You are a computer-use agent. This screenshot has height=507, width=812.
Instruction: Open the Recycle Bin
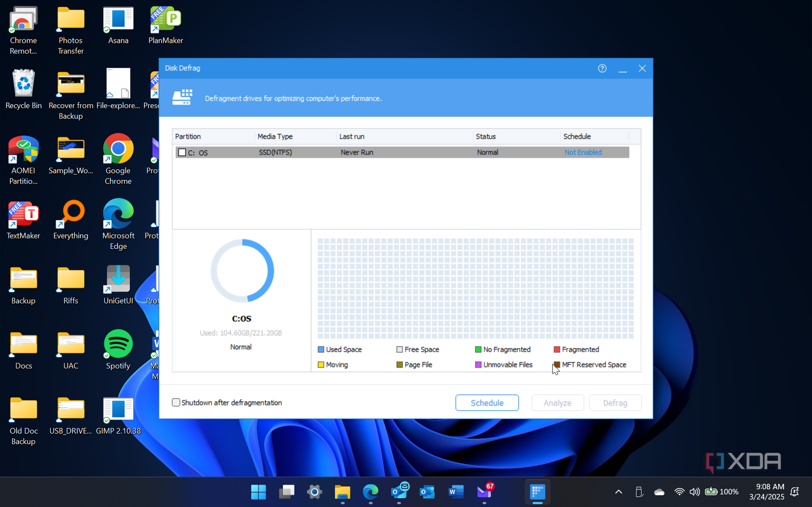[x=23, y=89]
